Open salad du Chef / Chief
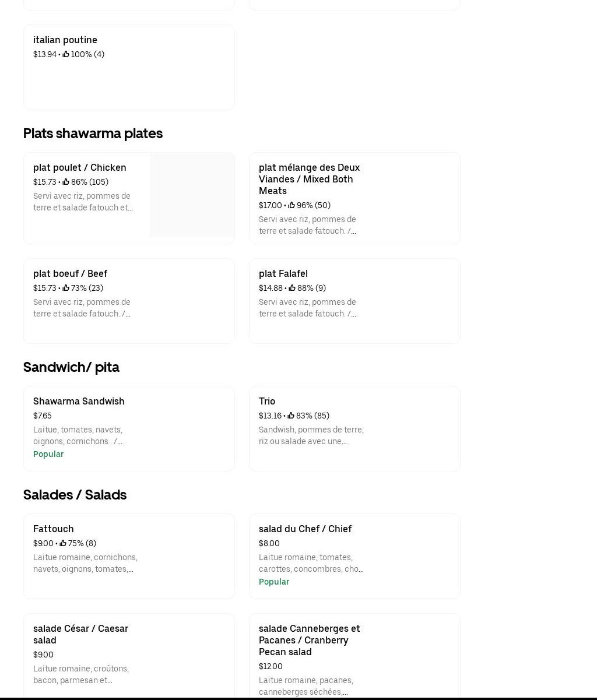This screenshot has width=597, height=700. coord(305,529)
